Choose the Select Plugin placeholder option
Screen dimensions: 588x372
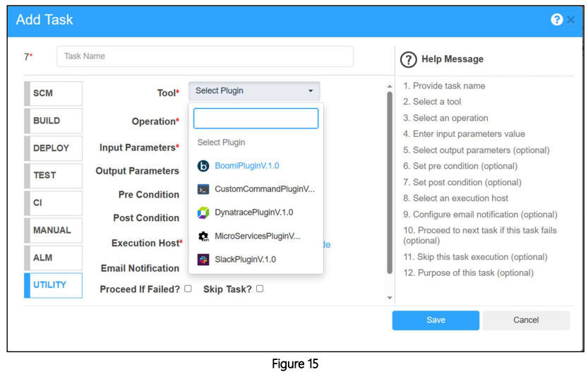pyautogui.click(x=222, y=143)
